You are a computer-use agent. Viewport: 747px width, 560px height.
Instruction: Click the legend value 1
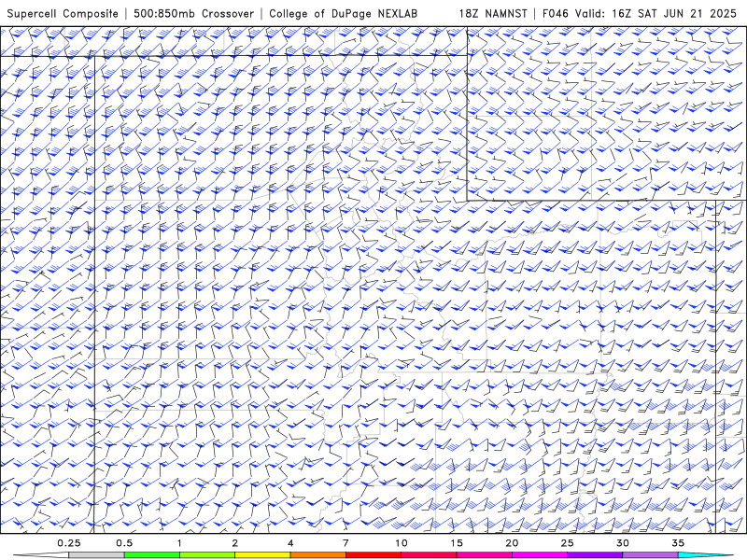click(x=179, y=543)
